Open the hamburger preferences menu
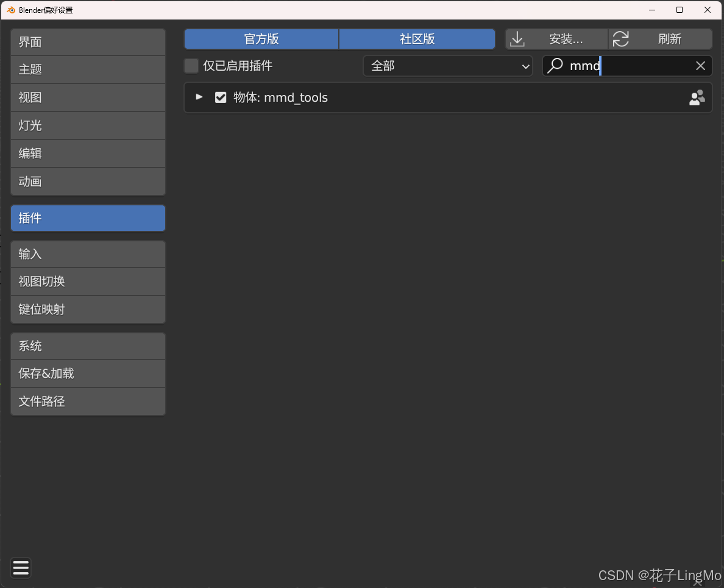This screenshot has width=724, height=588. click(21, 568)
